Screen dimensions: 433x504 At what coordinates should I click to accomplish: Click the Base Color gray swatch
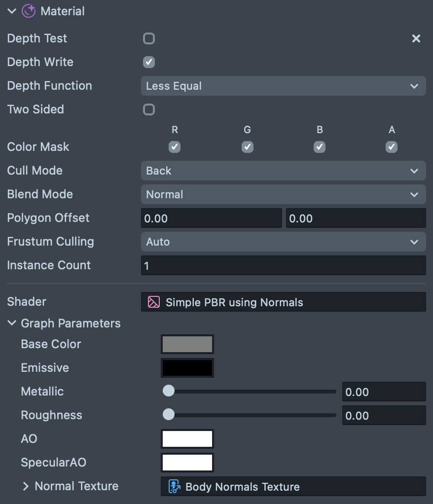(187, 344)
